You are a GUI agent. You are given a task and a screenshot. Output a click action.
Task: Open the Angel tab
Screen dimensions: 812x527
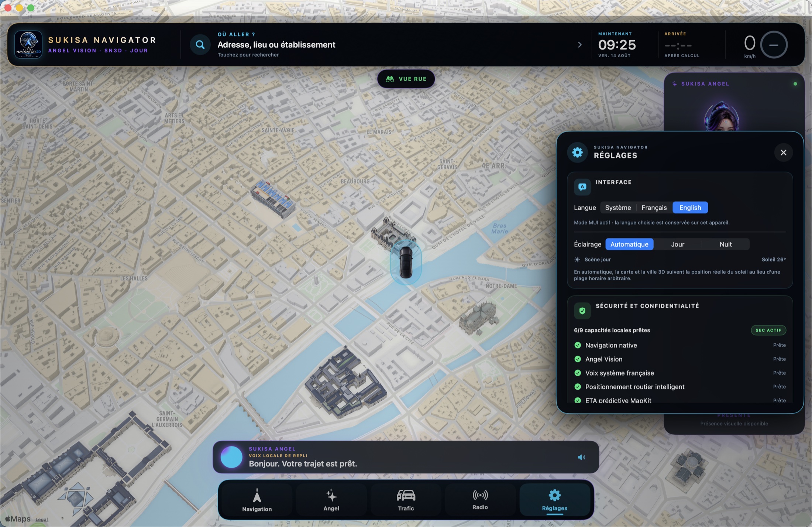coord(331,500)
